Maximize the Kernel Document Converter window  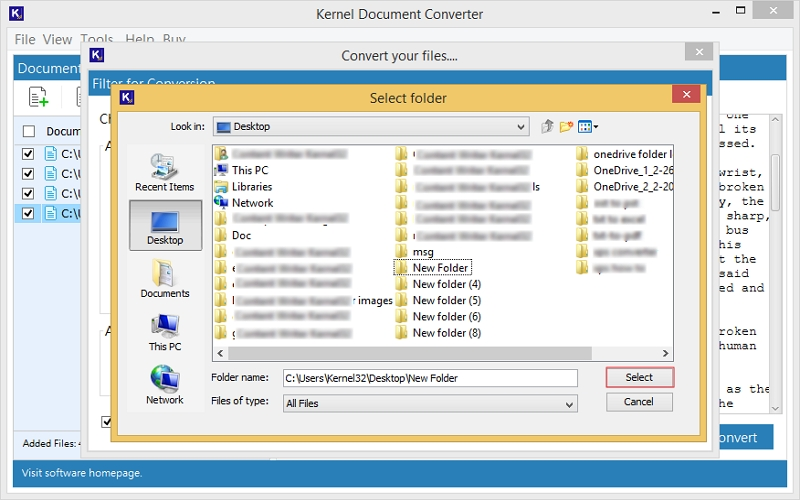pos(740,10)
